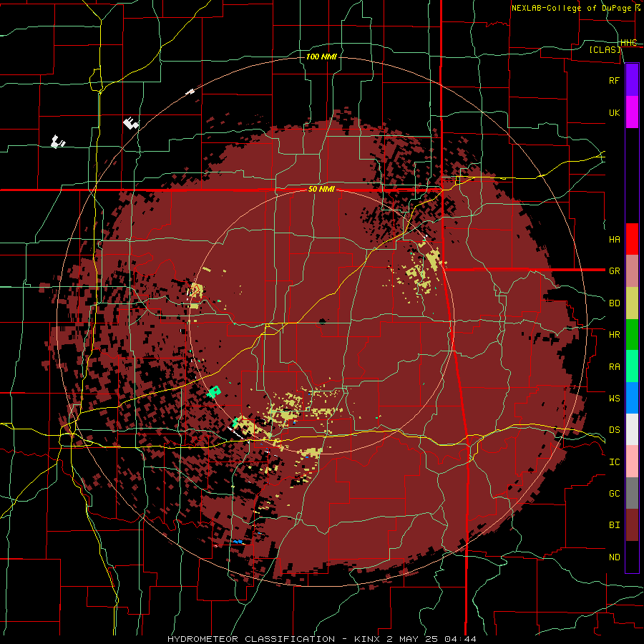This screenshot has width=644, height=644.
Task: Click the GC legend label
Action: 614,494
